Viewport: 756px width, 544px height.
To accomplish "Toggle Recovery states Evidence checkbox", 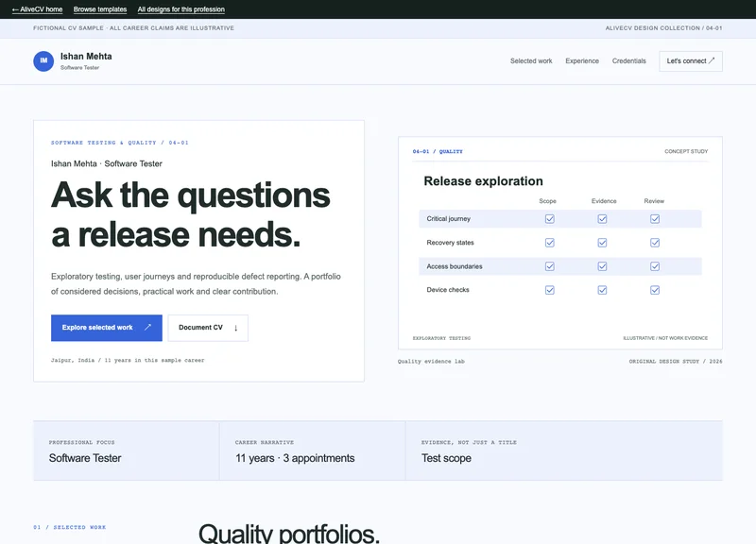I will [602, 243].
